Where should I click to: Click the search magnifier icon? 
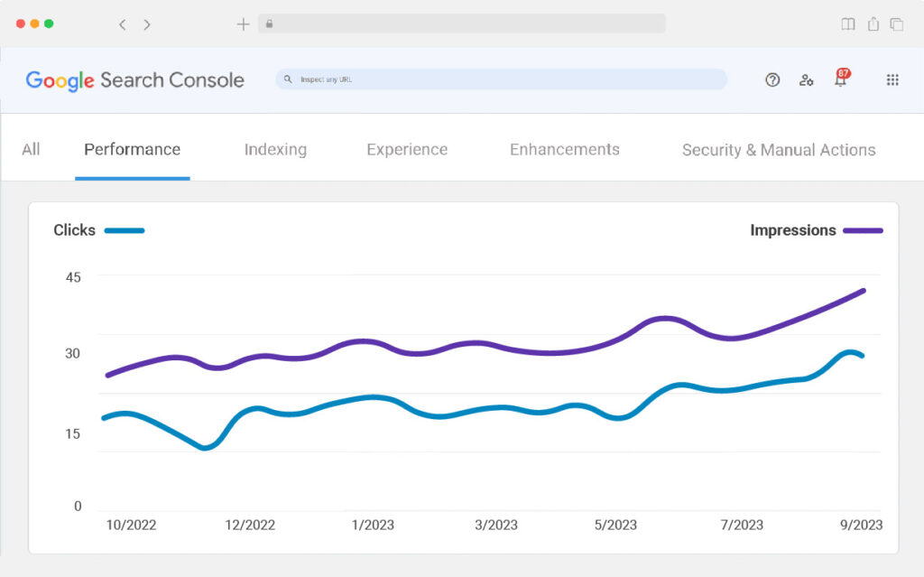pyautogui.click(x=288, y=79)
